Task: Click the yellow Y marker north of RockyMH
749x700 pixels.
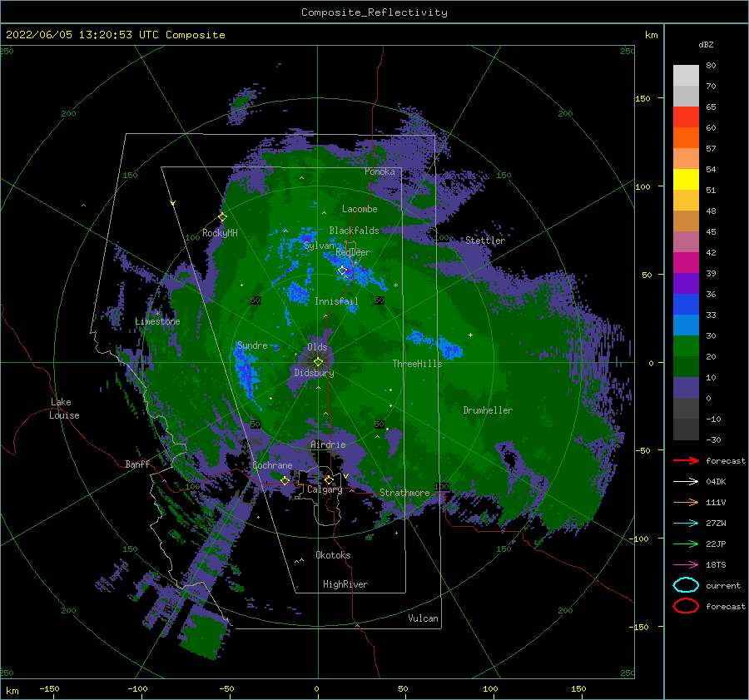Action: pos(173,203)
